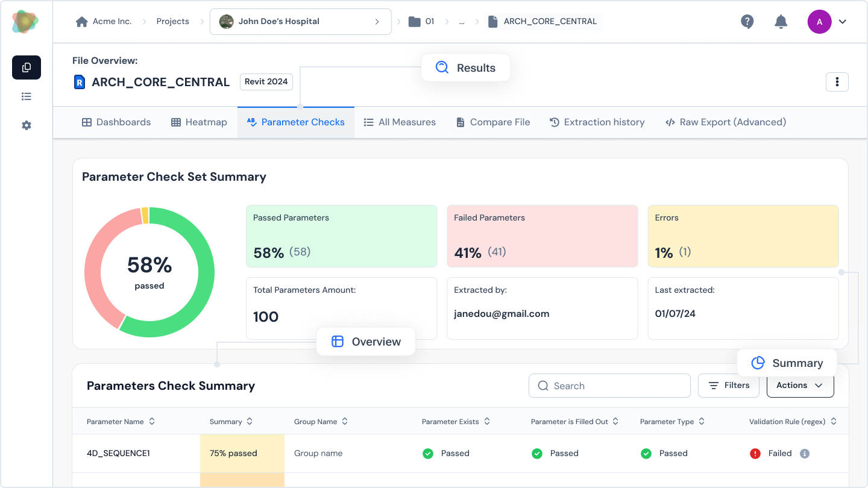Sort by Parameter Type column
Screen dimensions: 868x488
[702, 422]
